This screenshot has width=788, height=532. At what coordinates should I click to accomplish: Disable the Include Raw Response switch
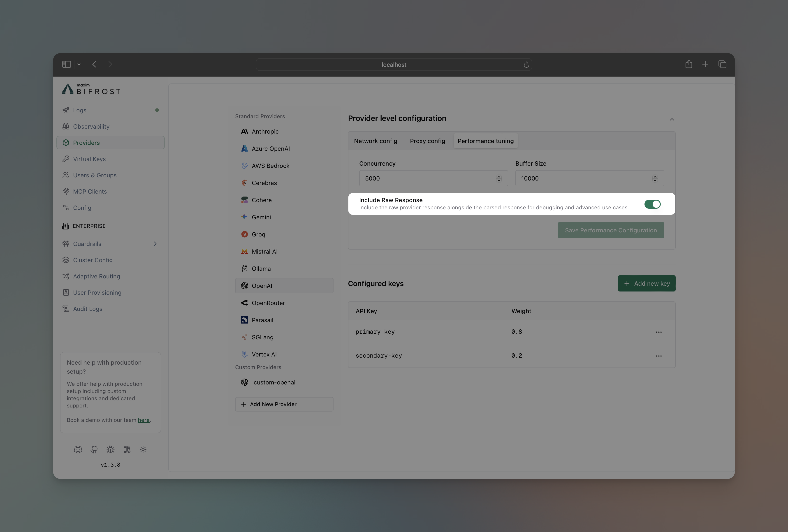pos(652,204)
